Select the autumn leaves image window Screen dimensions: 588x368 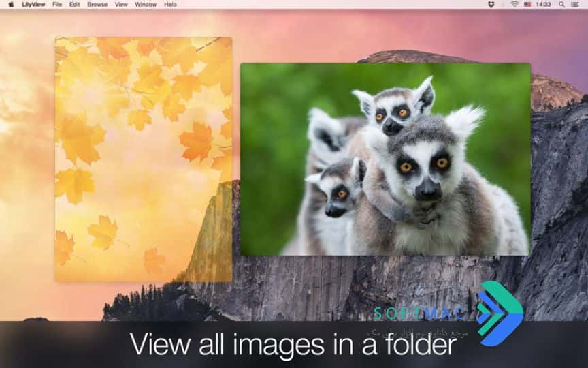(x=144, y=159)
